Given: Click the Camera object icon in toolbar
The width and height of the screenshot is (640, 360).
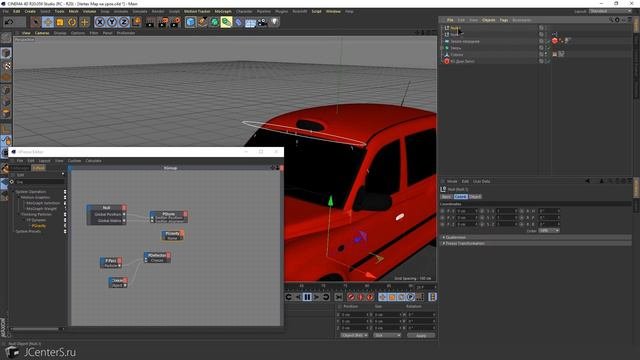Looking at the screenshot, I should click(x=262, y=22).
